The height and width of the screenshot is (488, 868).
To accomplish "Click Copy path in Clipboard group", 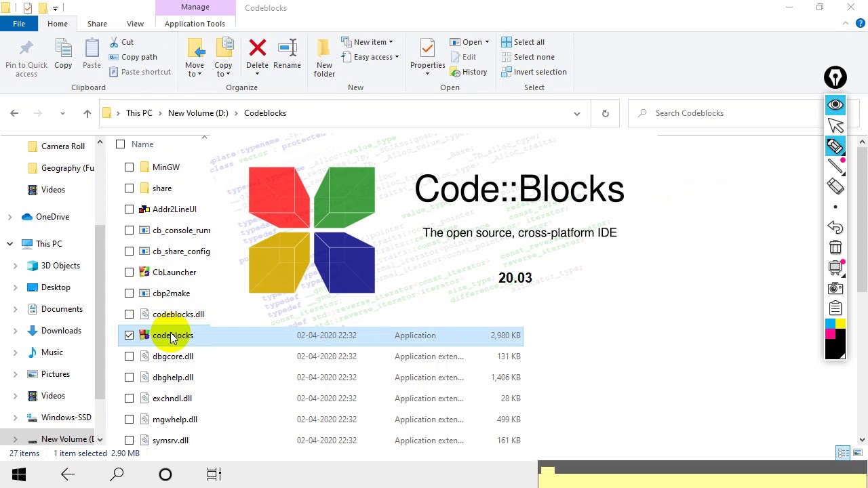I will pyautogui.click(x=132, y=57).
